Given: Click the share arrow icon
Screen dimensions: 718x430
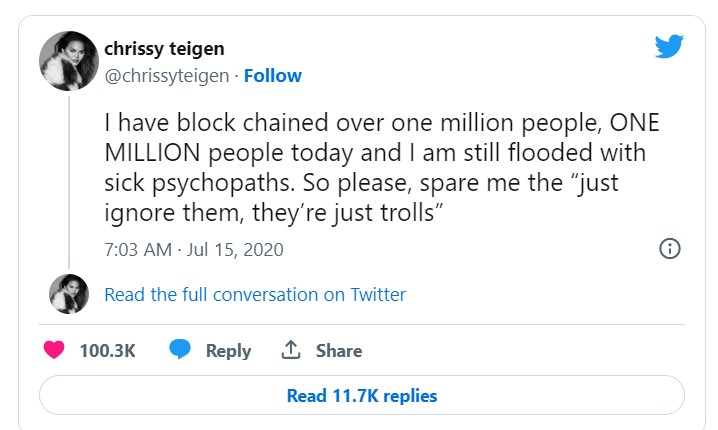Looking at the screenshot, I should pos(291,350).
